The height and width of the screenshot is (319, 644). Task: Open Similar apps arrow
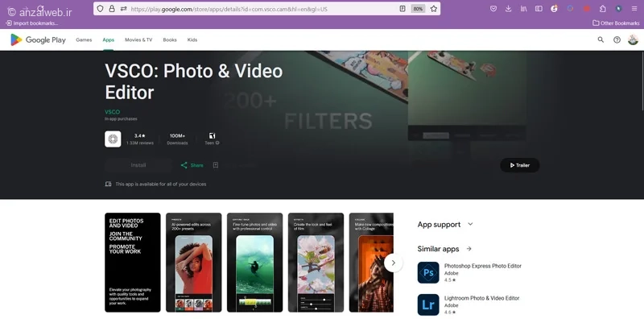coord(469,249)
